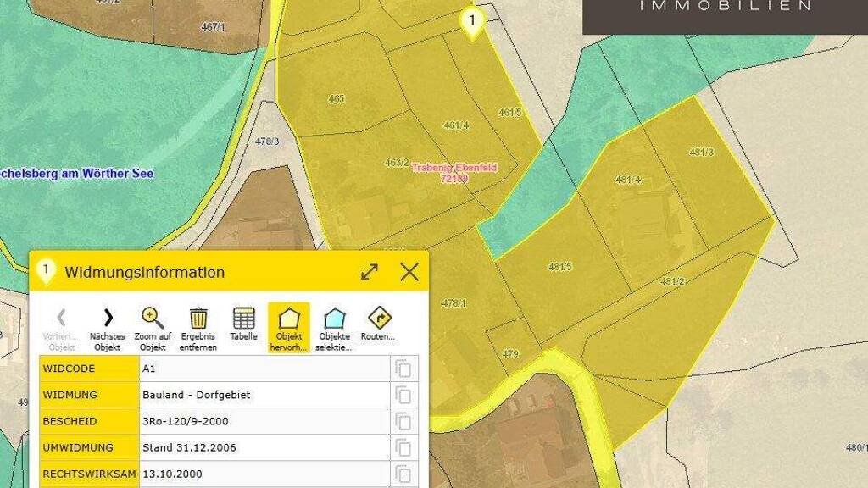Click Vorheriges Objekt back arrow
This screenshot has width=868, height=488.
click(x=61, y=319)
